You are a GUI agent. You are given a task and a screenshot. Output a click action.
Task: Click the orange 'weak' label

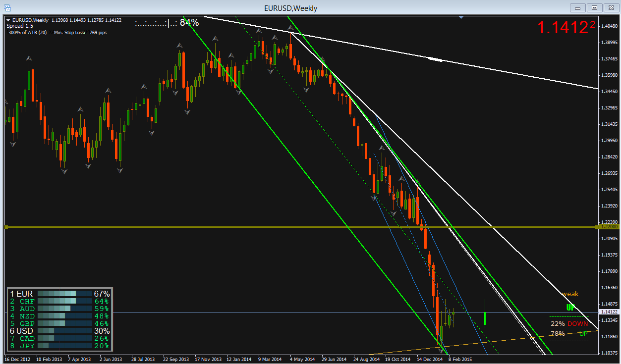click(570, 294)
